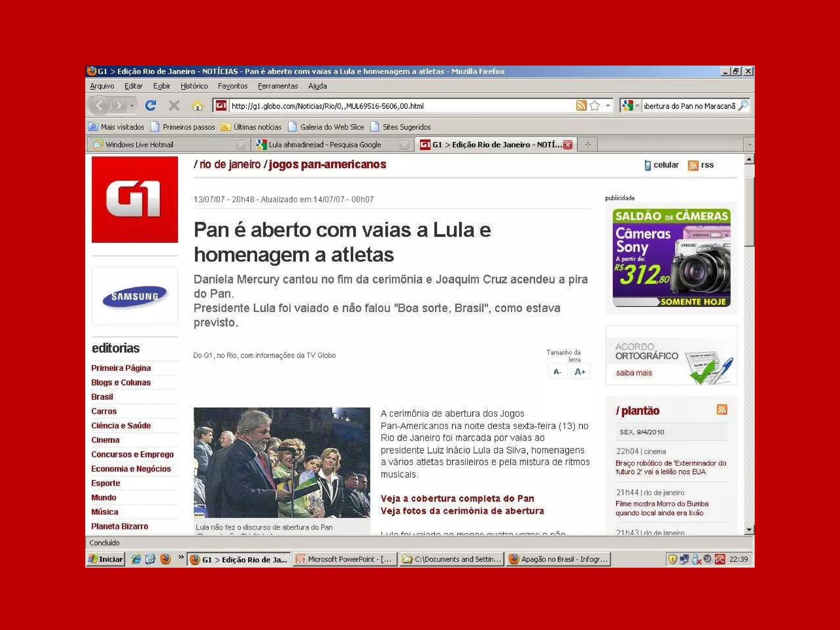The height and width of the screenshot is (630, 840).
Task: Increase font size with A+ button
Action: click(580, 372)
